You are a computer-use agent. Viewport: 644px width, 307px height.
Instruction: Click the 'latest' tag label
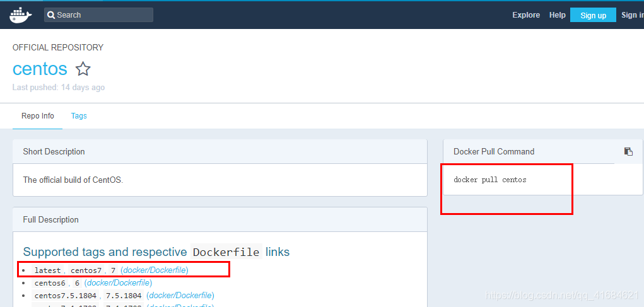(48, 270)
